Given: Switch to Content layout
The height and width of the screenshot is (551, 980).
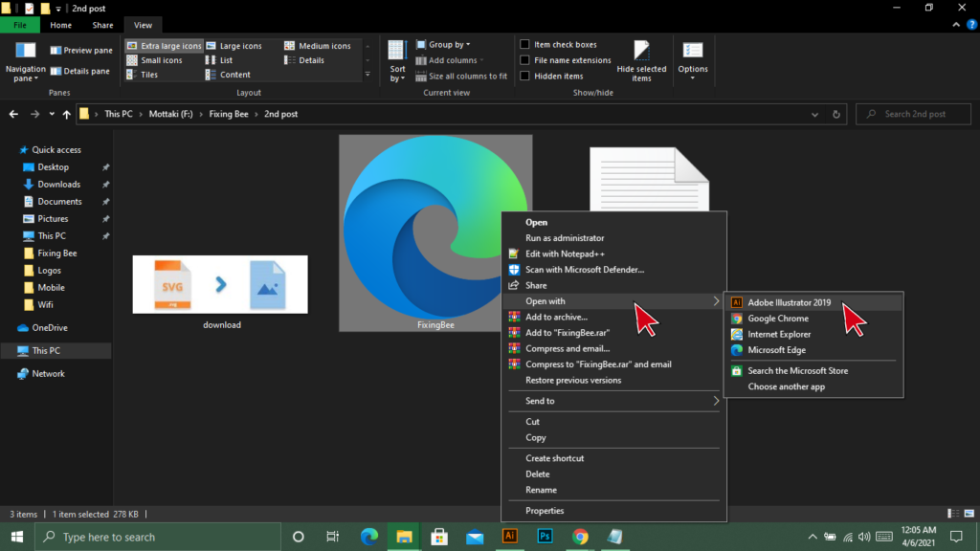Looking at the screenshot, I should [x=228, y=75].
